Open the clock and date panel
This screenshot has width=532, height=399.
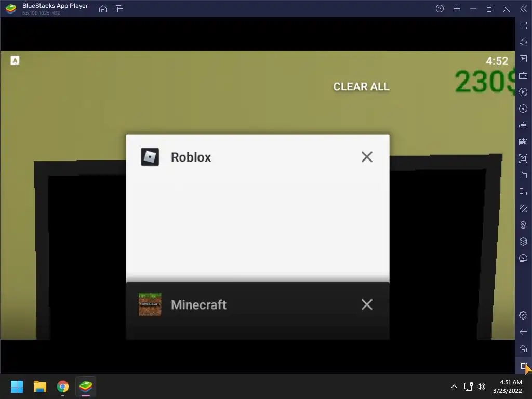pyautogui.click(x=508, y=387)
